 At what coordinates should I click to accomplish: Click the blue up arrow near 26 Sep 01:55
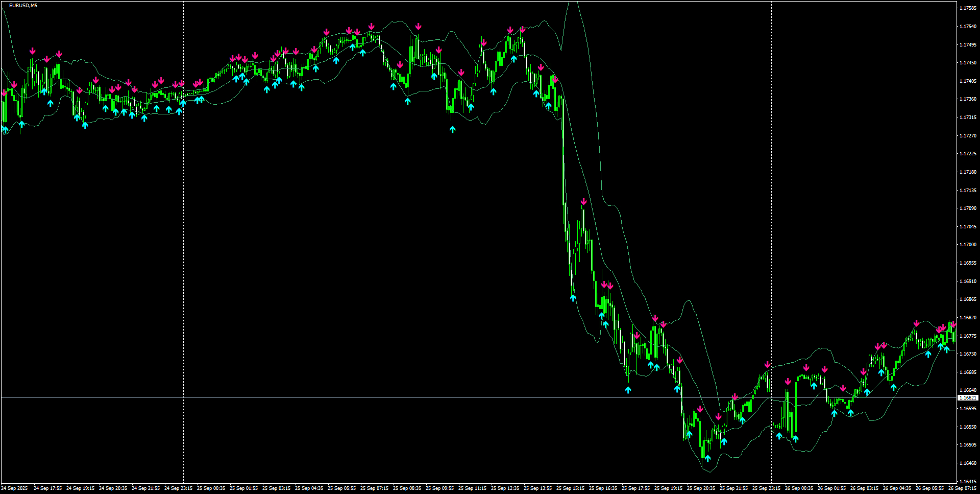835,411
